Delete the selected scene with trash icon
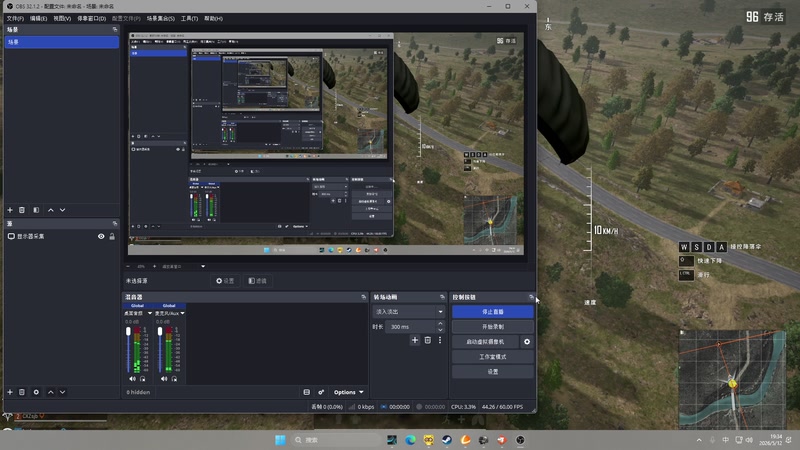 pos(22,210)
